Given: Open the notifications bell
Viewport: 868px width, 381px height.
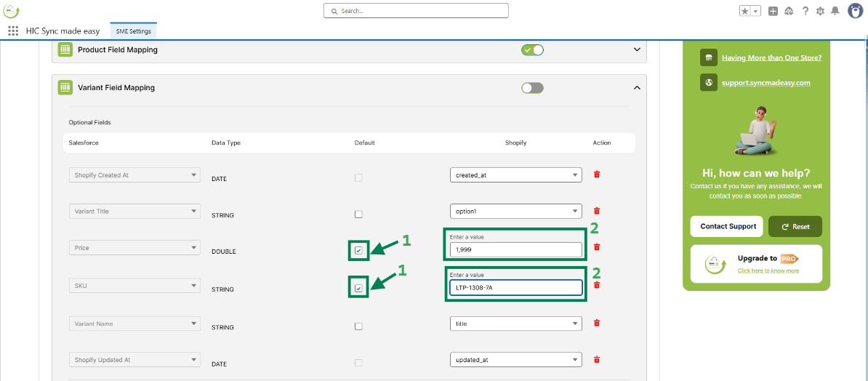Looking at the screenshot, I should pyautogui.click(x=835, y=11).
